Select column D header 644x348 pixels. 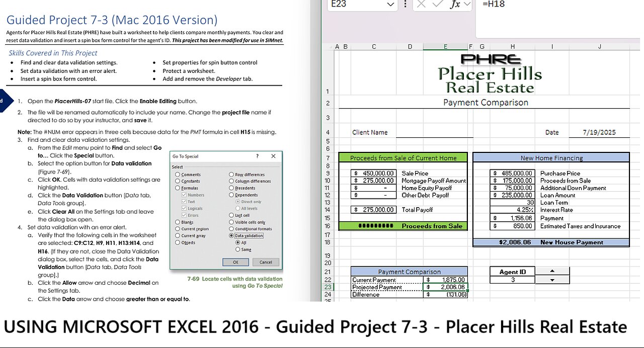point(410,47)
